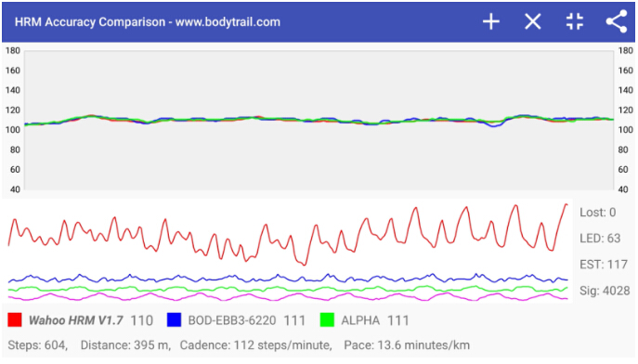Tap the Distance: 395 m statistic

(x=125, y=345)
